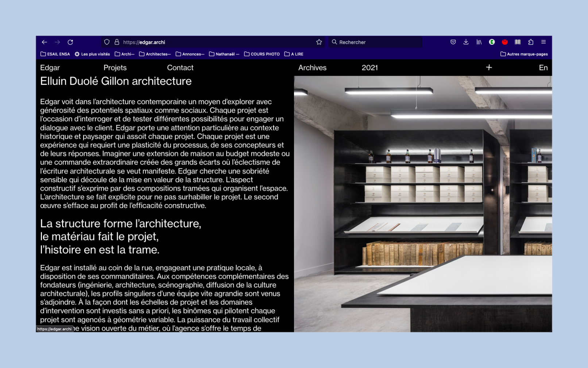
Task: Expand Autres marque-pages folder
Action: [524, 54]
